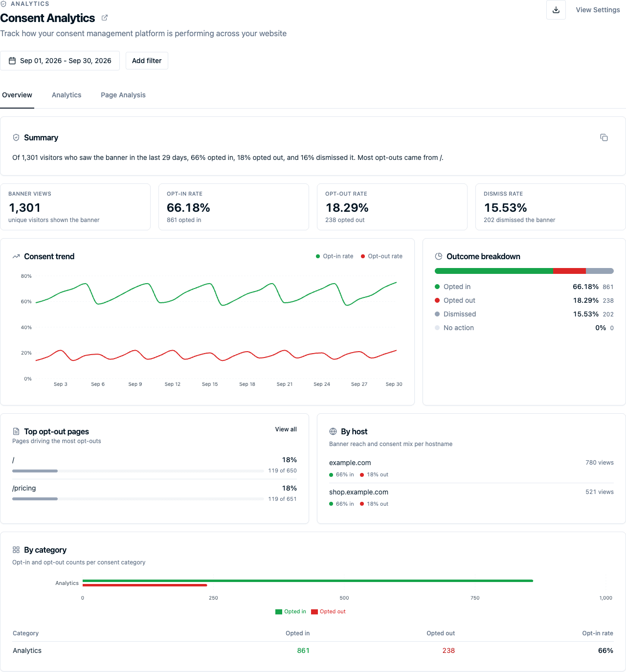Click the grid icon next to By category

tap(16, 550)
